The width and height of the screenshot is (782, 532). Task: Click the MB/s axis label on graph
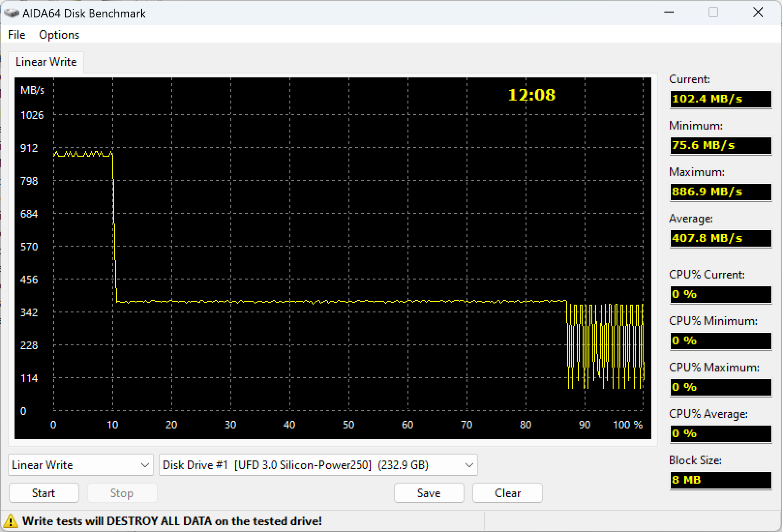(x=32, y=90)
